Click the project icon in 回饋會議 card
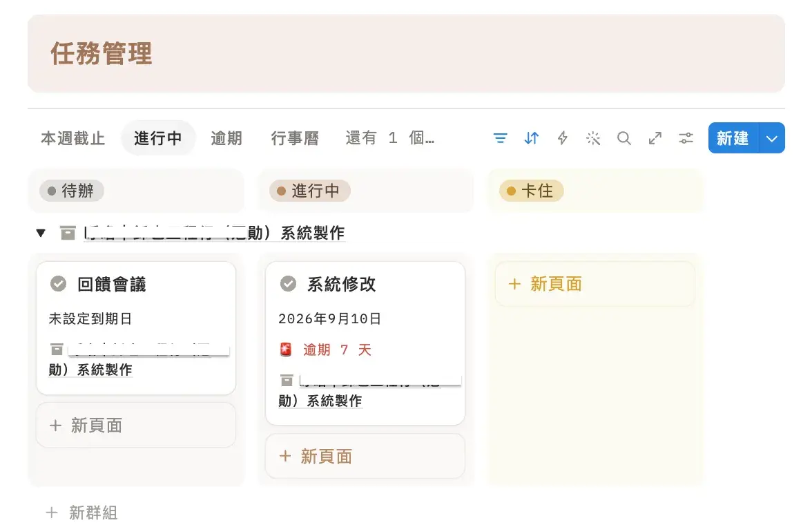 click(57, 350)
